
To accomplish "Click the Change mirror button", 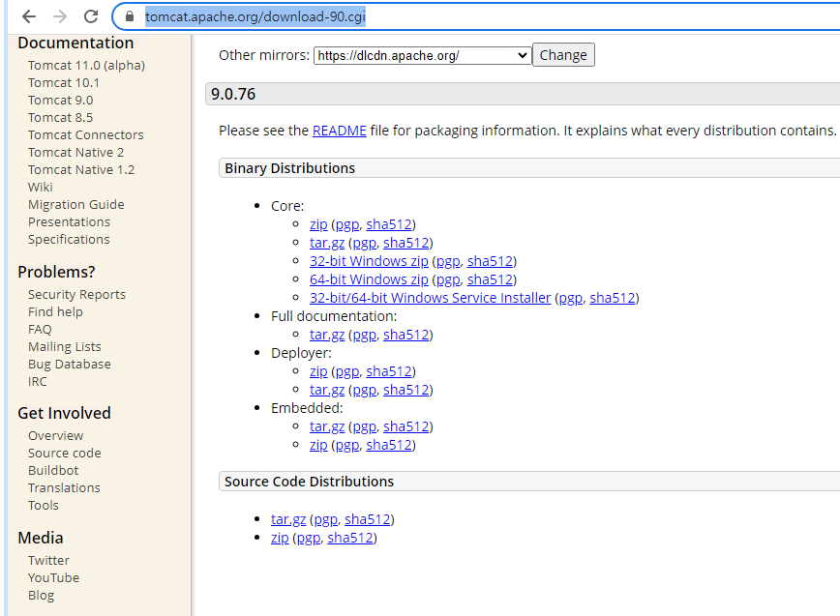I will 563,54.
